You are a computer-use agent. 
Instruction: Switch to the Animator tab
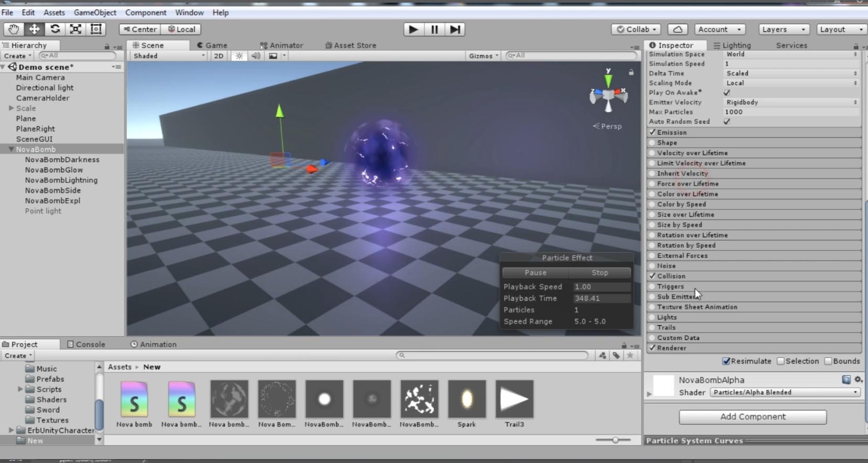(x=281, y=46)
